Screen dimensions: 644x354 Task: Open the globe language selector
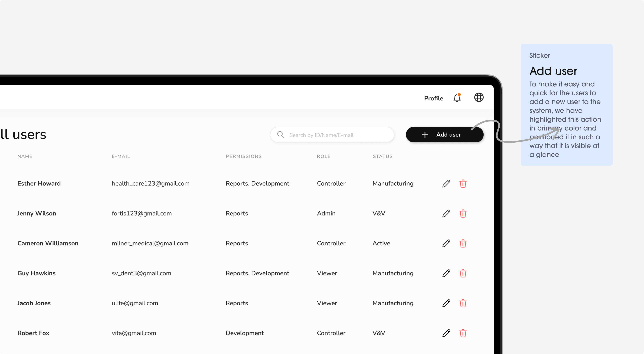(x=479, y=97)
